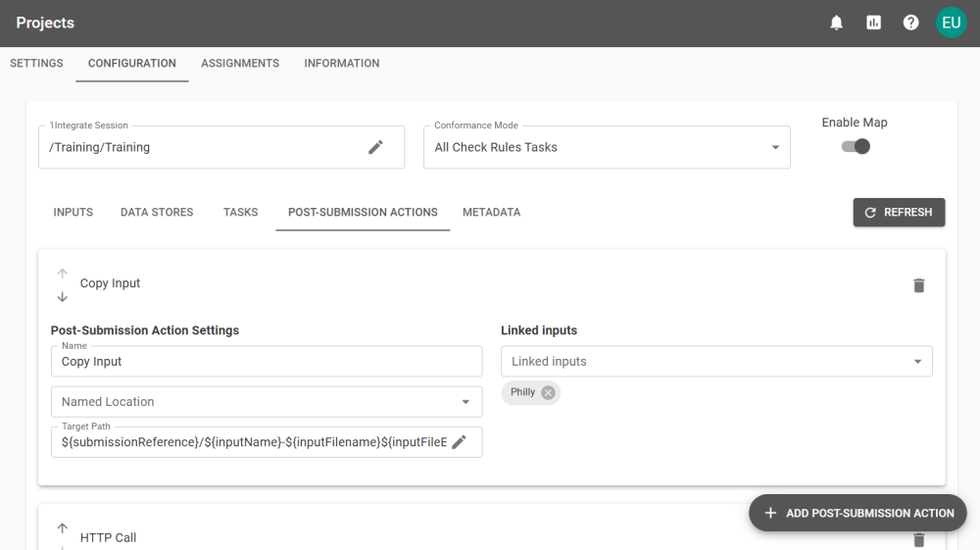Click the 1Integrate Session field
This screenshot has width=980, height=550.
point(221,147)
